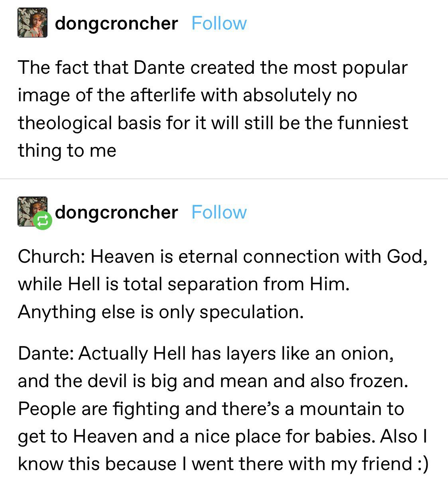Click the line "while Hell is total separation"
This screenshot has width=448, height=486.
pos(183,284)
